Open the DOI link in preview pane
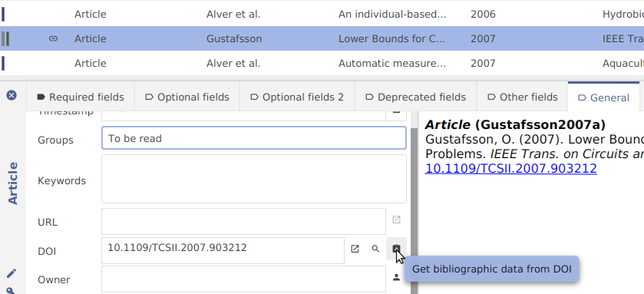Screen dimensions: 644x294 (510, 168)
